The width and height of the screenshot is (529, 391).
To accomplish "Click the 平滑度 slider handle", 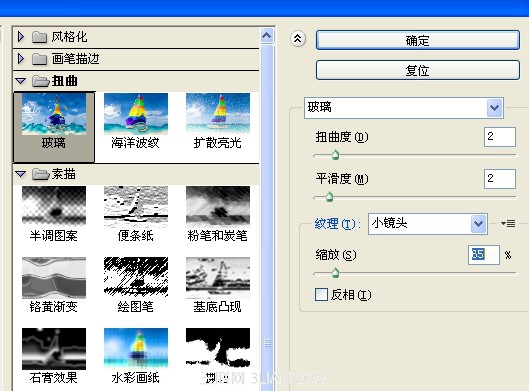I will 329,197.
